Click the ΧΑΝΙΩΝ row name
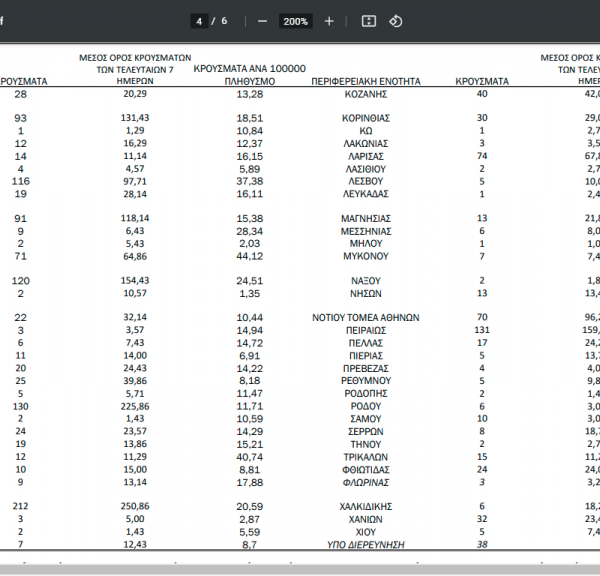 click(366, 519)
